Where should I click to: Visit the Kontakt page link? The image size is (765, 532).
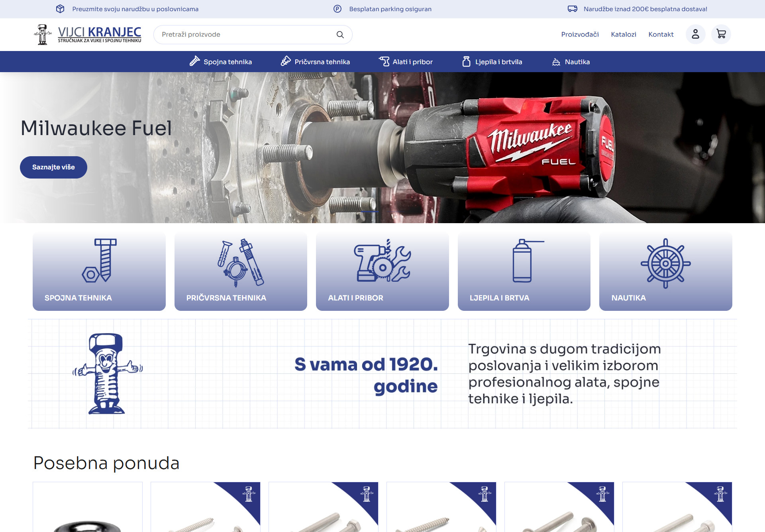point(661,35)
